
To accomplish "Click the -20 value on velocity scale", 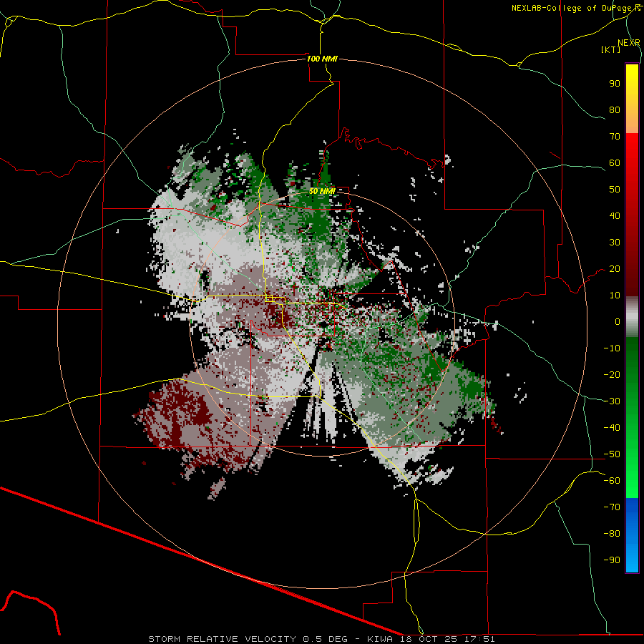I will coord(612,375).
